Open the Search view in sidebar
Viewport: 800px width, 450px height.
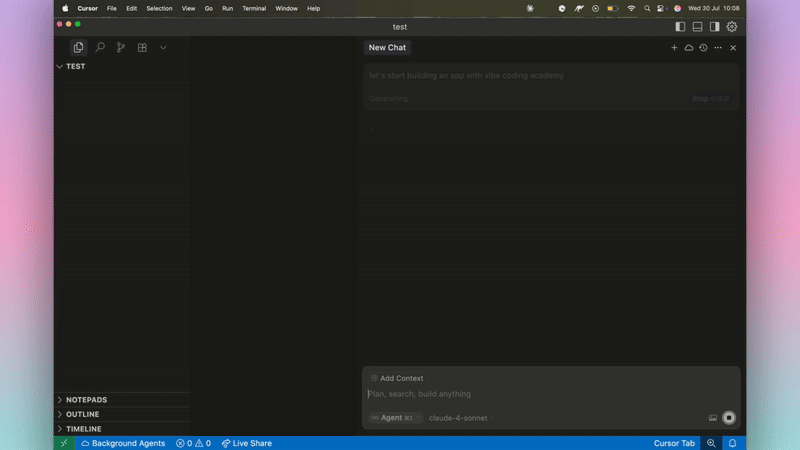[x=100, y=47]
